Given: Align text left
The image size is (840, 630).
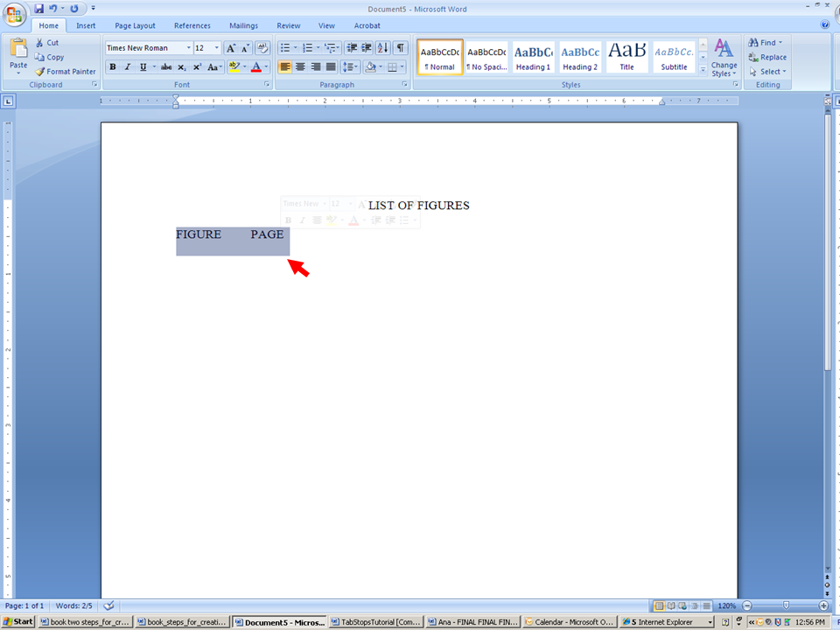Looking at the screenshot, I should pyautogui.click(x=285, y=67).
